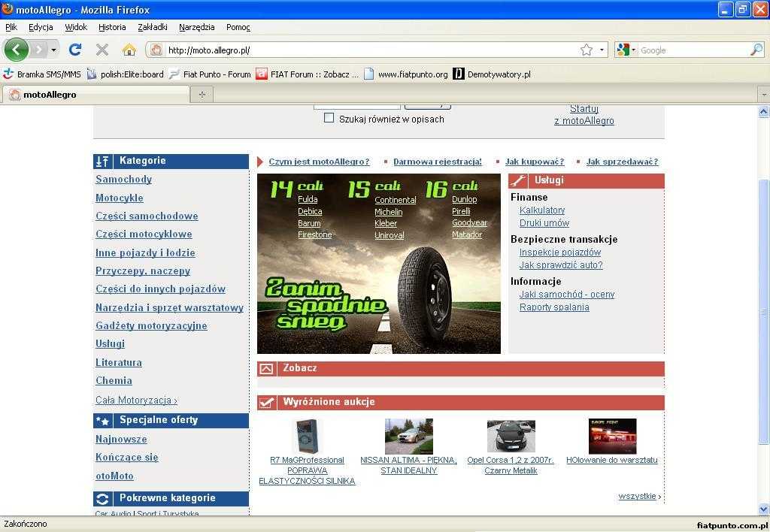The image size is (770, 532).
Task: Click Jak kupować? link
Action: click(535, 162)
